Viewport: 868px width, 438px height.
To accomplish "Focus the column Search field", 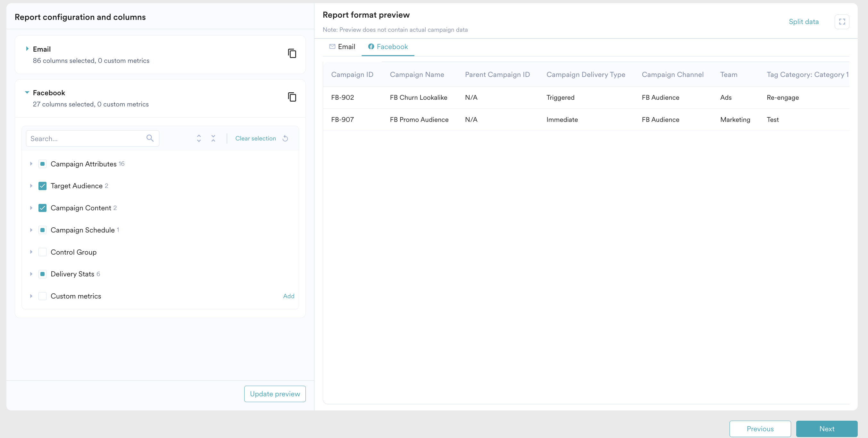I will (86, 138).
